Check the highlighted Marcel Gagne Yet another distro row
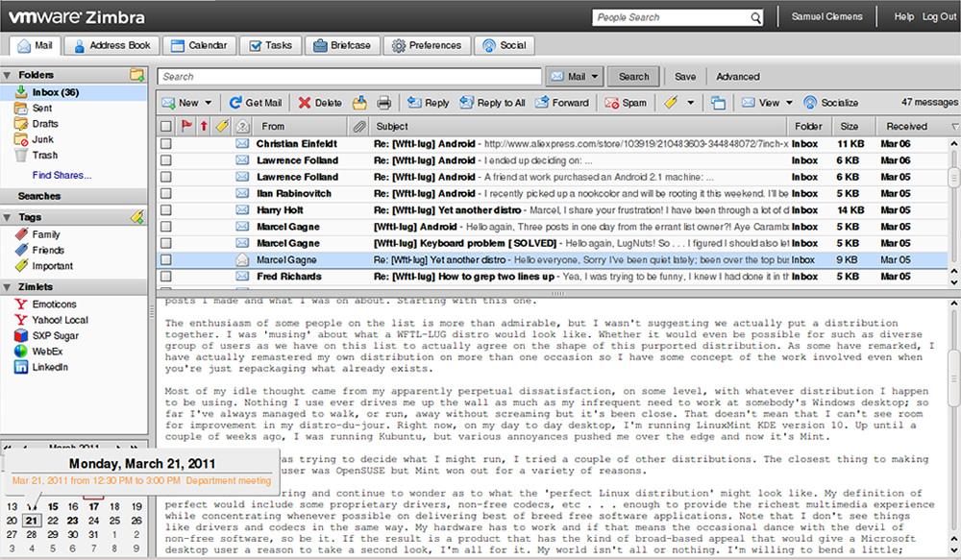 (x=166, y=259)
